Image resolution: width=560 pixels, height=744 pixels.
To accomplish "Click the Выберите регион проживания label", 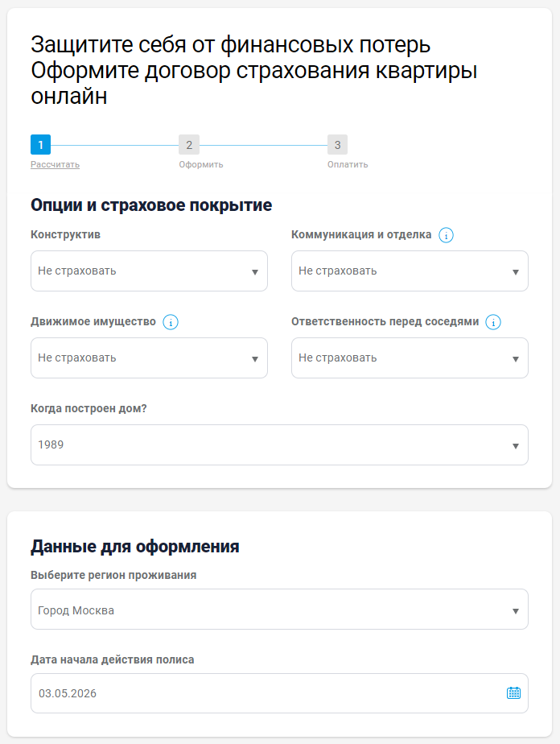I will click(x=113, y=575).
